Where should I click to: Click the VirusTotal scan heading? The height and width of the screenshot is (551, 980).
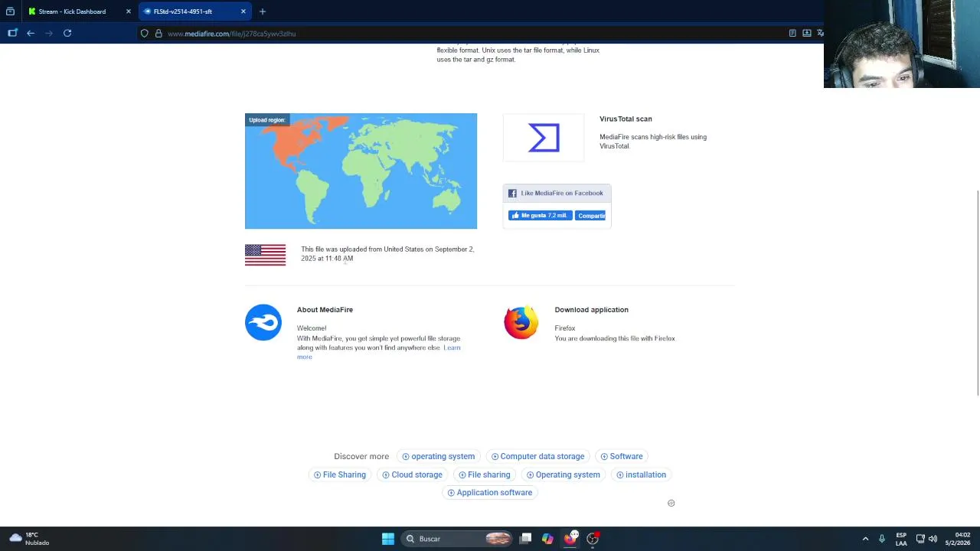(x=626, y=119)
